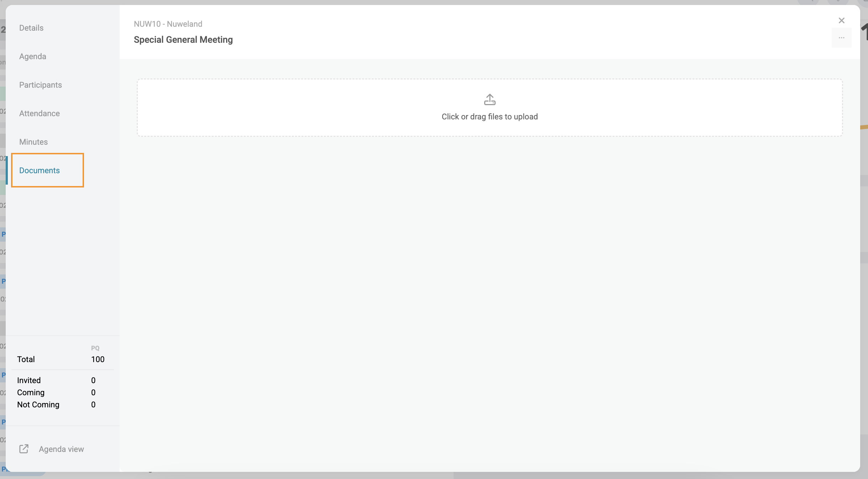Click the Agenda view external-link icon
Viewport: 868px width, 479px height.
click(24, 449)
